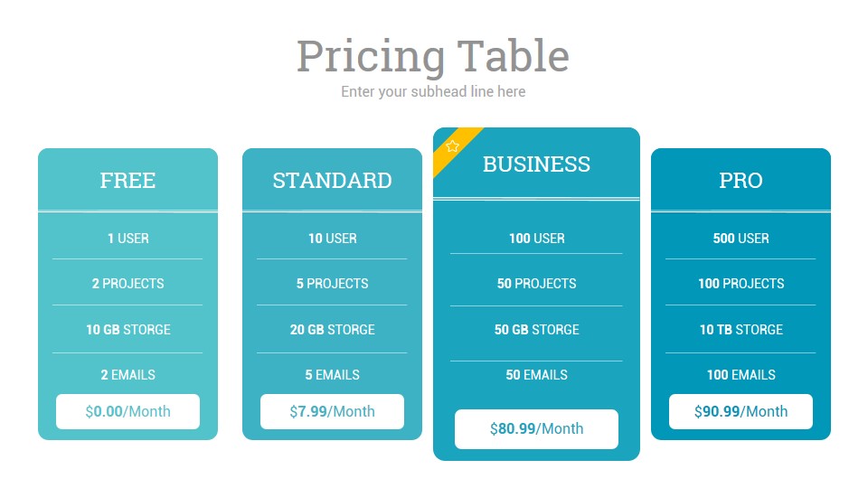Click the subhead line placeholder text
The width and height of the screenshot is (868, 488).
433,91
